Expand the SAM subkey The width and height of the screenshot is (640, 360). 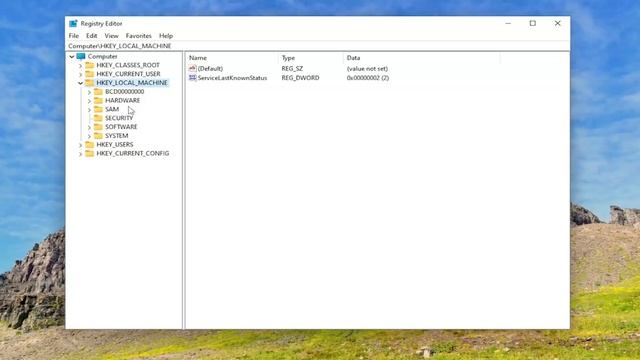pos(89,110)
